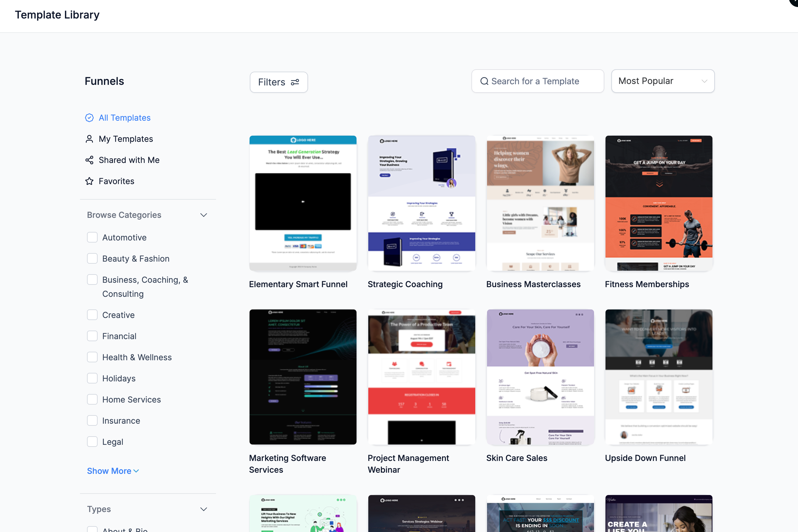Image resolution: width=798 pixels, height=532 pixels.
Task: Select the Financial category checkbox
Action: 92,336
